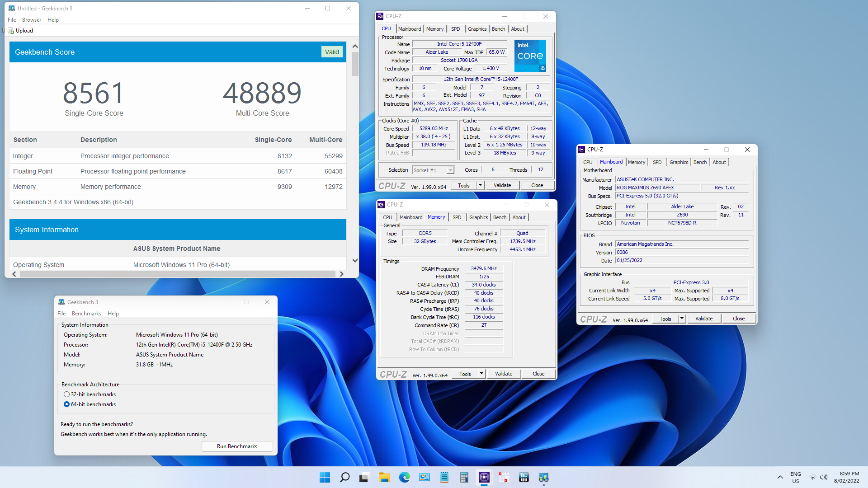Click scroll-down arrow in Geekbench results
Viewport: 868px width, 488px height.
[355, 261]
